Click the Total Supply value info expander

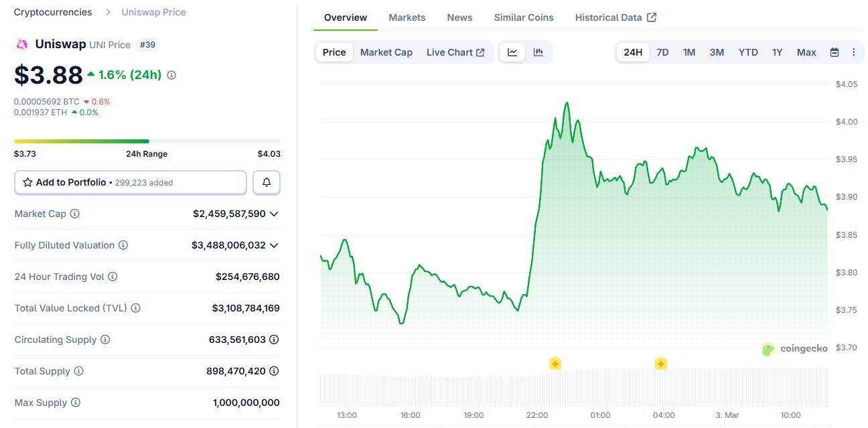pos(274,371)
